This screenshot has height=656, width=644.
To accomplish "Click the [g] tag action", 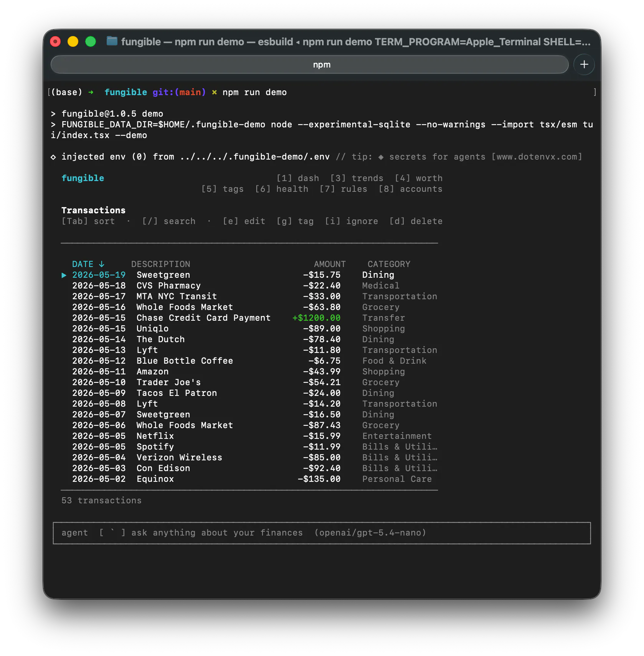I will click(x=295, y=221).
